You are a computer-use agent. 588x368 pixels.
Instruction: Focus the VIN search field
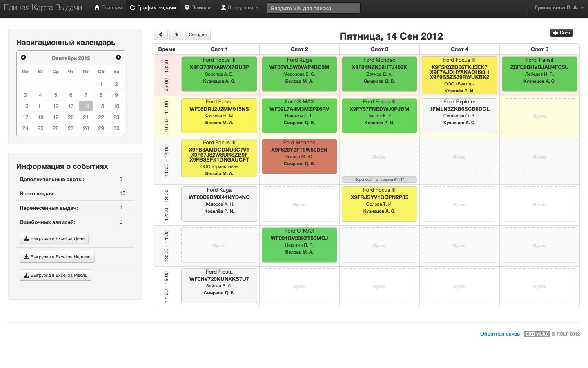314,8
